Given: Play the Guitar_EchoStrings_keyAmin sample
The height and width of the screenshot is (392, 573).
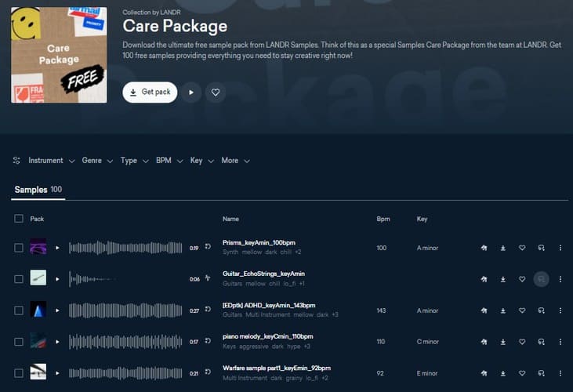Looking at the screenshot, I should (57, 279).
